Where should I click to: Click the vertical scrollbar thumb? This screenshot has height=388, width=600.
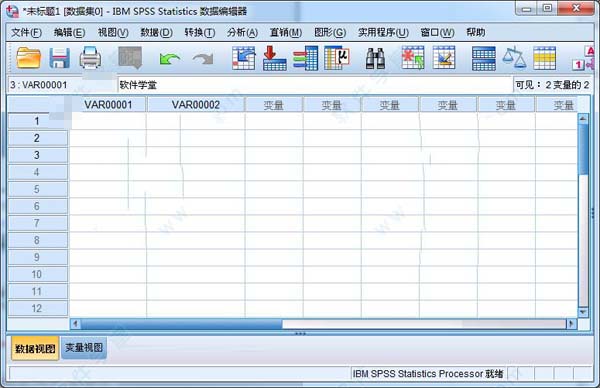coord(583,149)
